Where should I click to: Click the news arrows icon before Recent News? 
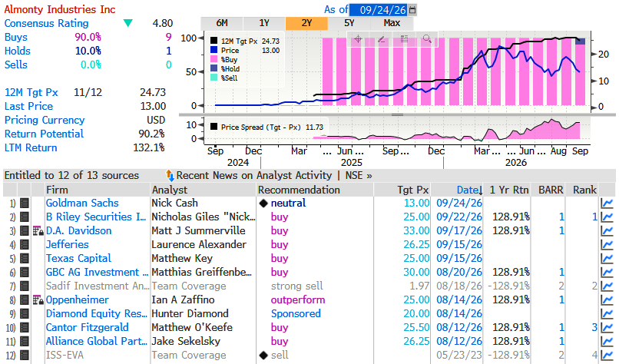tap(170, 175)
